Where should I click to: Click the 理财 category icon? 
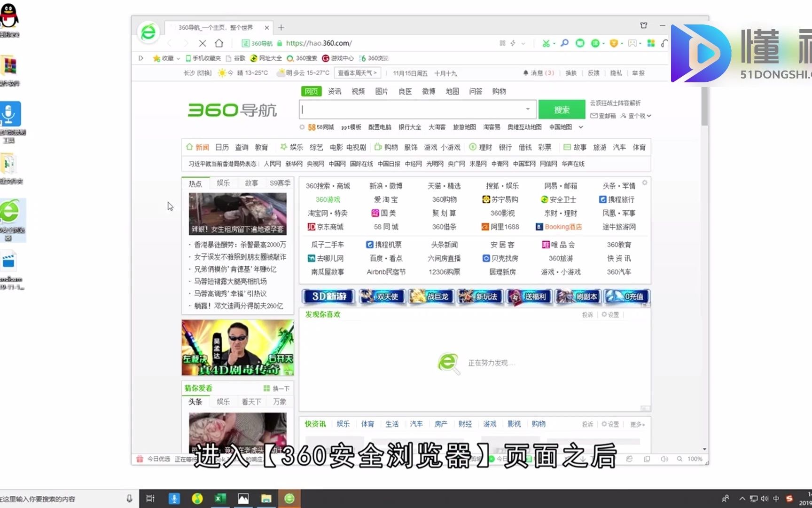480,147
